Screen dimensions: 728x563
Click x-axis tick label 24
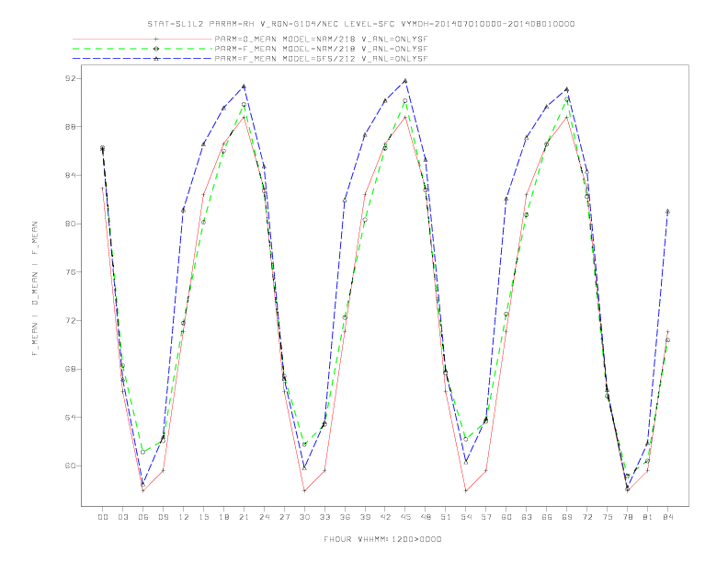point(264,517)
